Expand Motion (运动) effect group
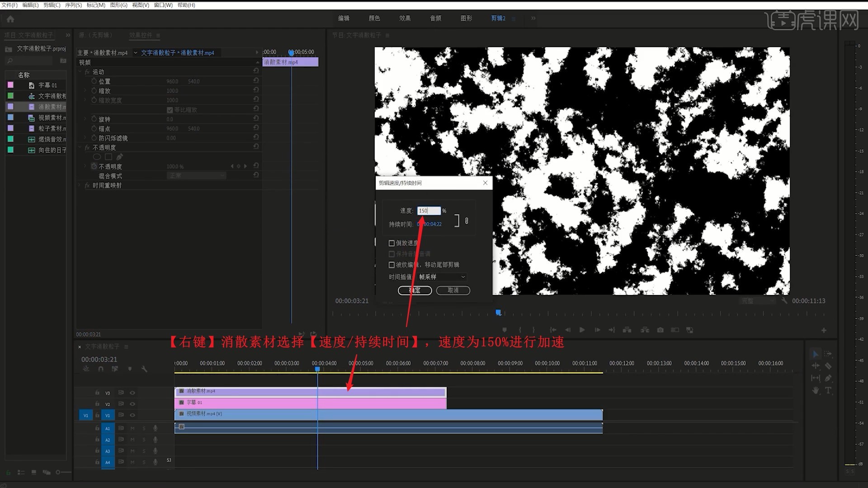Image resolution: width=868 pixels, height=488 pixels. pos(80,72)
